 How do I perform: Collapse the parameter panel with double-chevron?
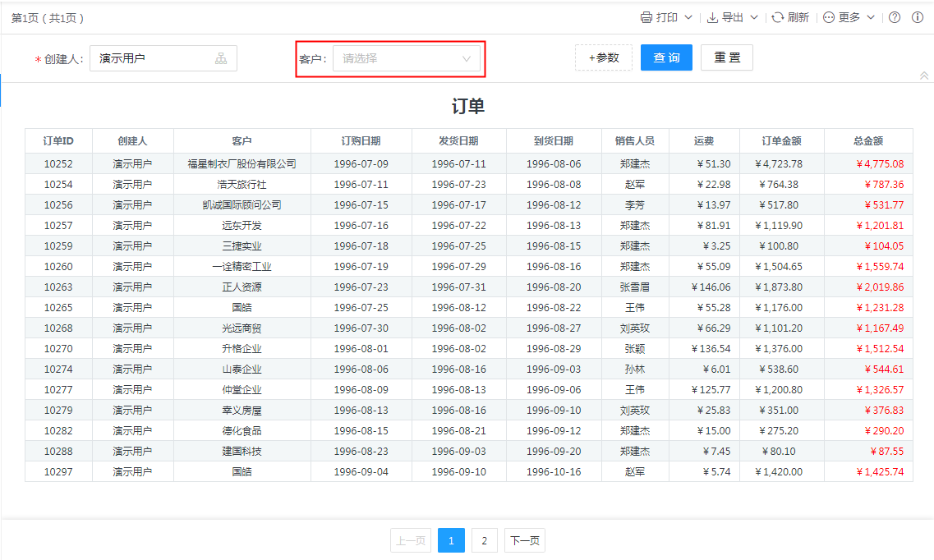coord(924,76)
